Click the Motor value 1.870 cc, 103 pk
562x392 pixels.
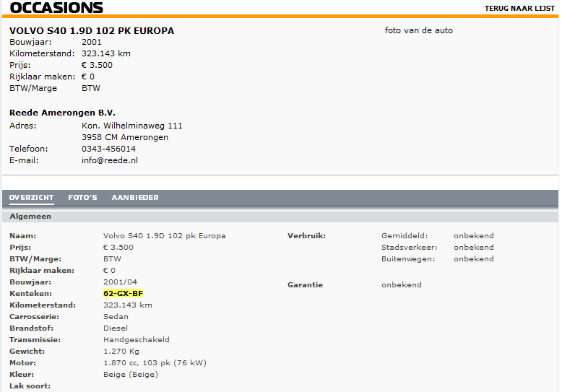155,362
